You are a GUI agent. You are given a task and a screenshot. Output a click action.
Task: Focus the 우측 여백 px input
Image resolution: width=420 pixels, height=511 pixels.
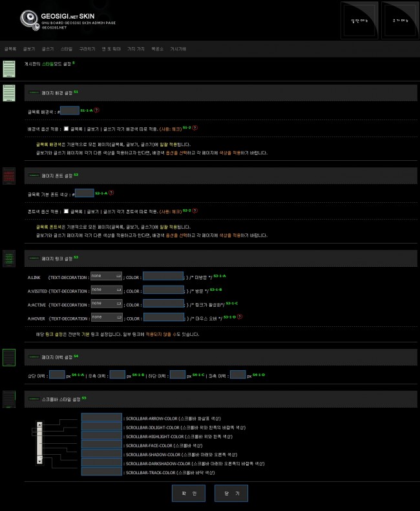[118, 375]
